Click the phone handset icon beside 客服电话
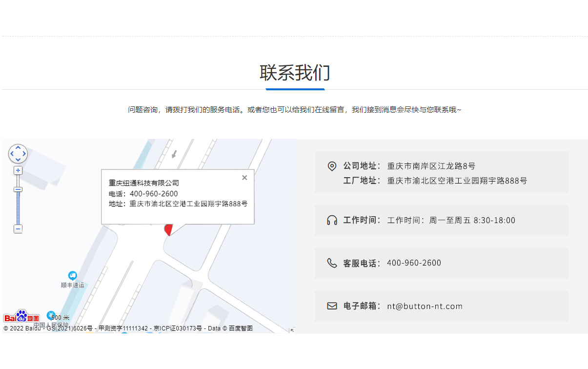This screenshot has height=369, width=588. click(x=332, y=263)
